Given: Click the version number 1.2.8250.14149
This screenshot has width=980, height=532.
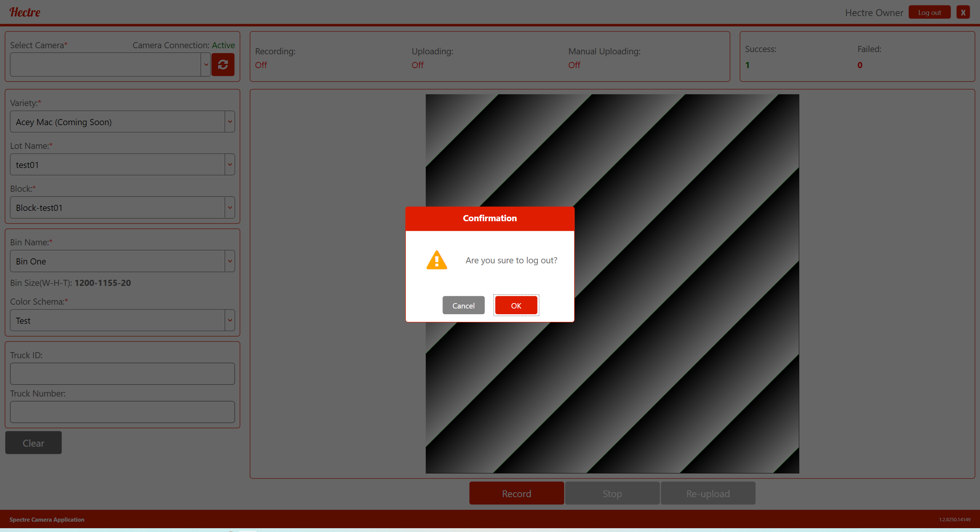Looking at the screenshot, I should (x=954, y=519).
